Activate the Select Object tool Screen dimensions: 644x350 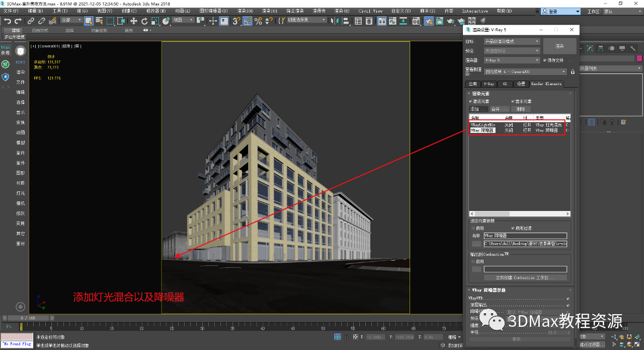click(x=89, y=21)
